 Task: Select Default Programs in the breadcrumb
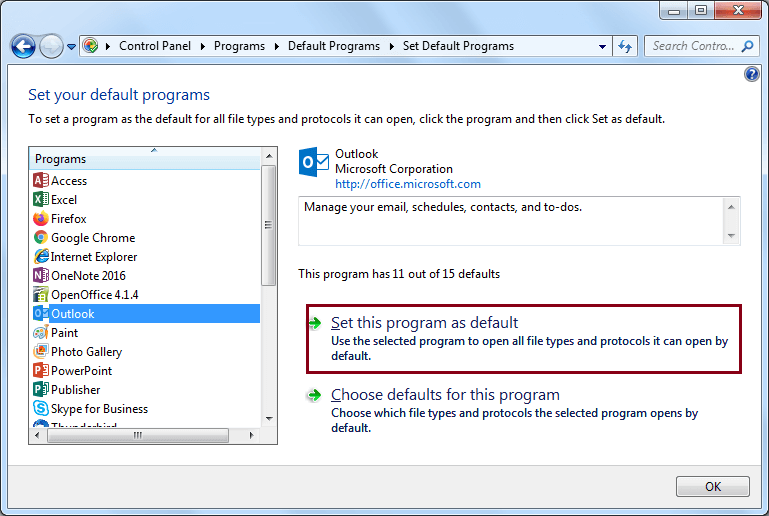[x=334, y=46]
